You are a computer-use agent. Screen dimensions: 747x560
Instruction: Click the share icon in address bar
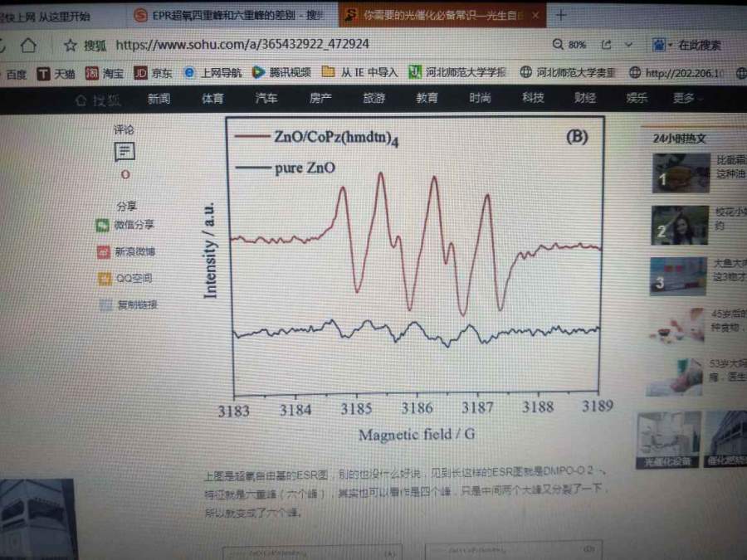[606, 45]
